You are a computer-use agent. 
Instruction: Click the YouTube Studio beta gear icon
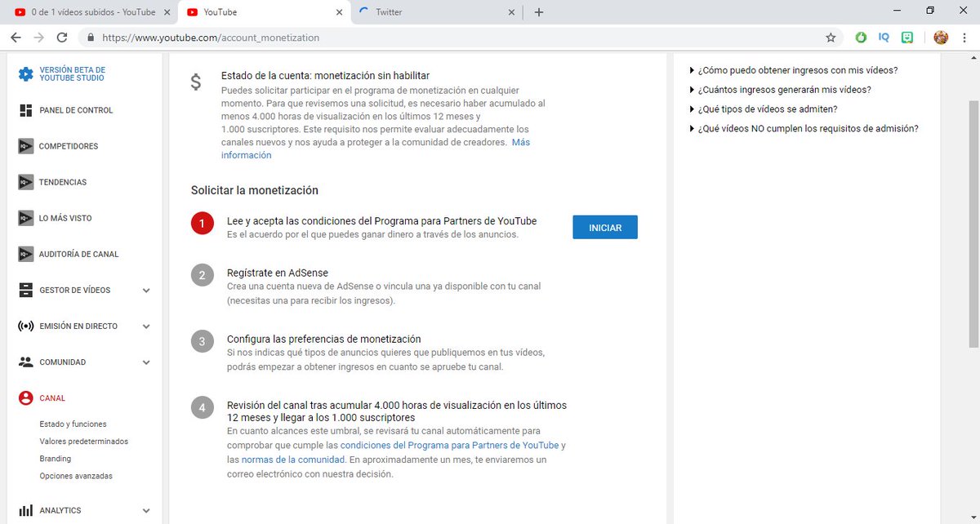point(25,74)
